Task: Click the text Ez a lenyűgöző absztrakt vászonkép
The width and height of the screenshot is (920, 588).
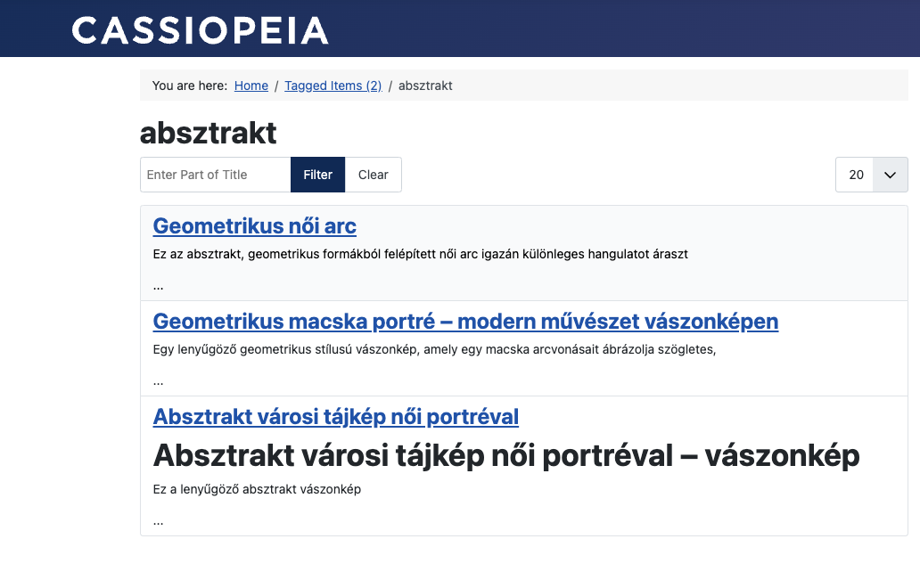Action: point(257,489)
